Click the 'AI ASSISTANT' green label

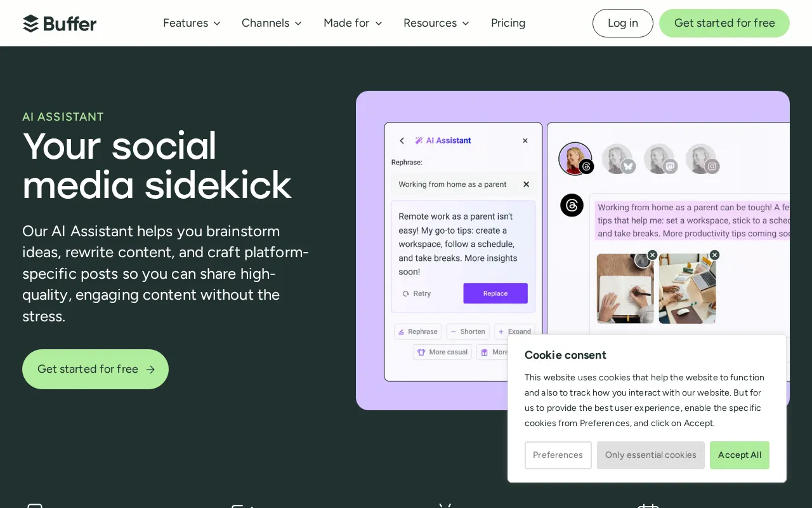(x=63, y=117)
